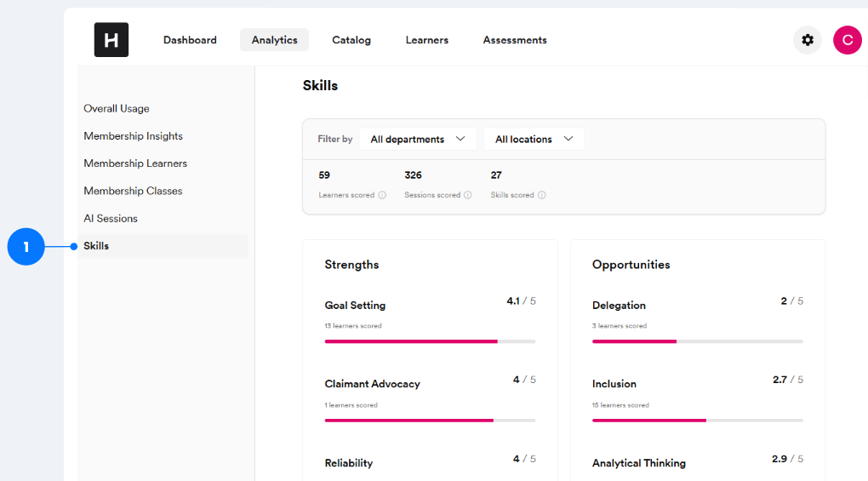The image size is (868, 481).
Task: Open the Assessments tab
Action: (x=515, y=40)
